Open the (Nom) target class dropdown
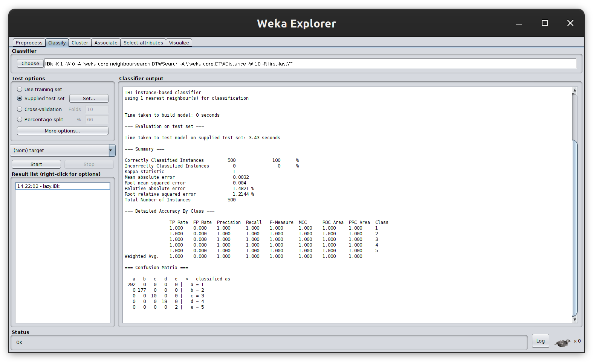The image size is (593, 364). (x=63, y=150)
